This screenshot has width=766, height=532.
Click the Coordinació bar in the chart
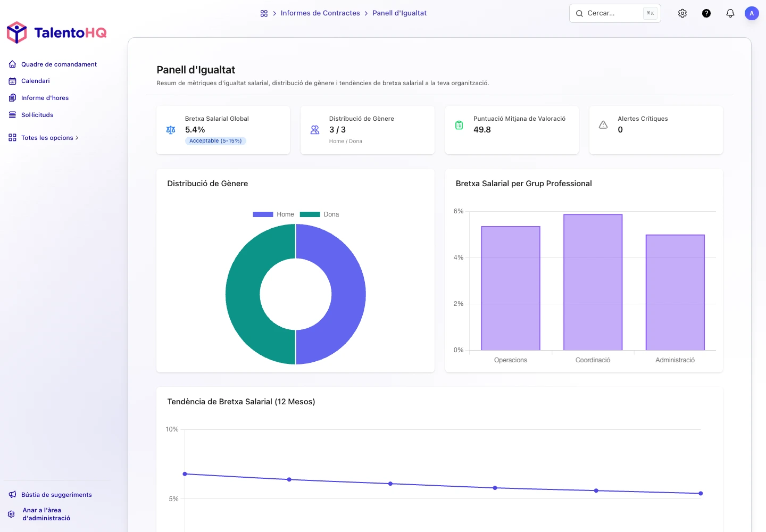(593, 282)
